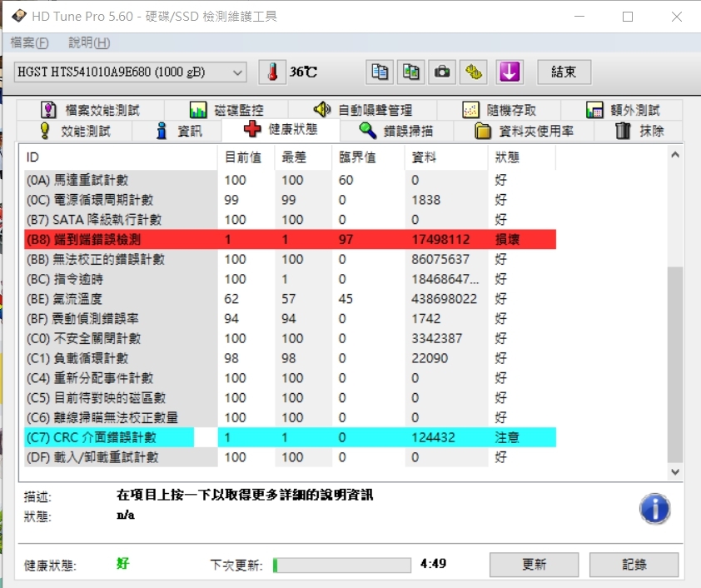Click the green 好 health status text
This screenshot has width=701, height=588.
click(x=122, y=563)
